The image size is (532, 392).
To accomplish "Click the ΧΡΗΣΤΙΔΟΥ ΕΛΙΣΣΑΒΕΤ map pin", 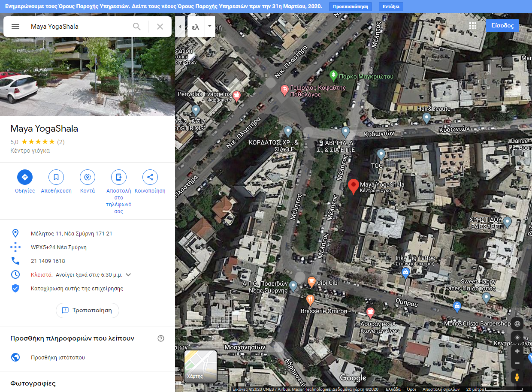I will pos(508,222).
